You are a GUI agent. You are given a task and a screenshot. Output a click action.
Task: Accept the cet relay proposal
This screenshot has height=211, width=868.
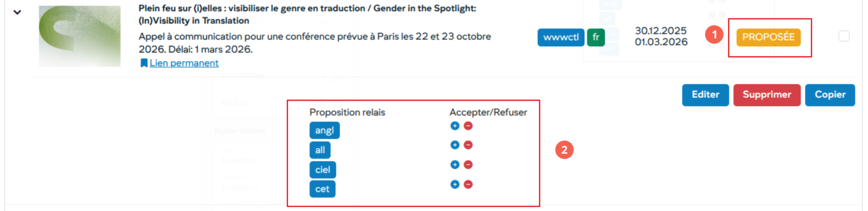click(455, 184)
